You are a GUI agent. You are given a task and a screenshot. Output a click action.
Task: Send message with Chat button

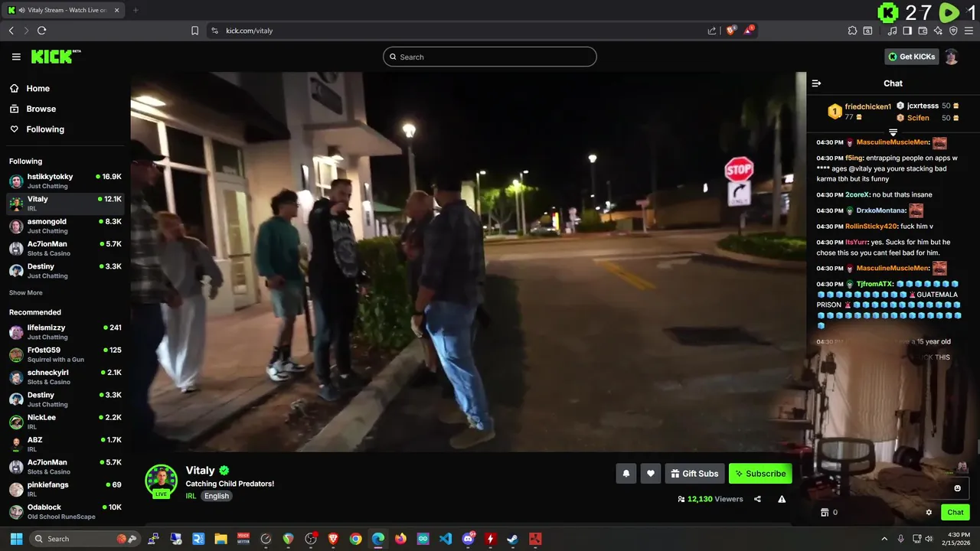pos(955,513)
